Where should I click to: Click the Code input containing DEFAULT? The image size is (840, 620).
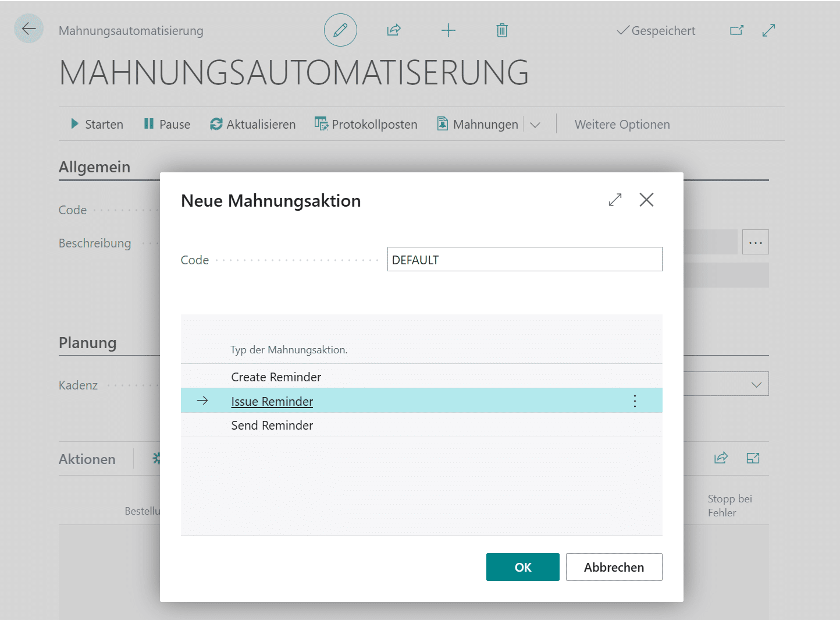coord(524,259)
